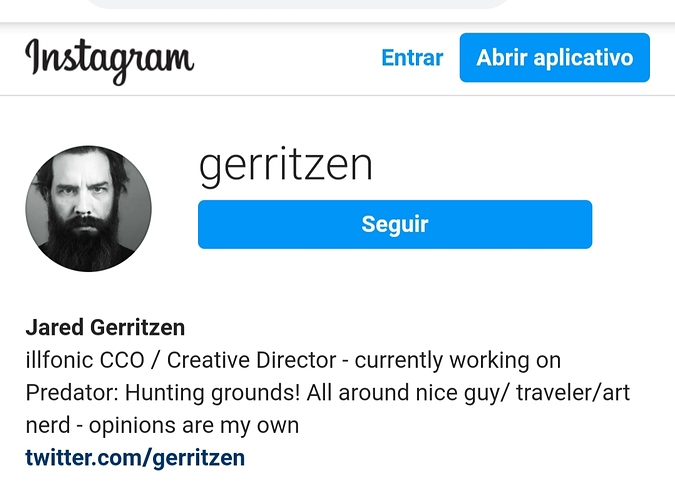Visit Jared's Twitter profile link
This screenshot has height=500, width=675.
(x=135, y=457)
